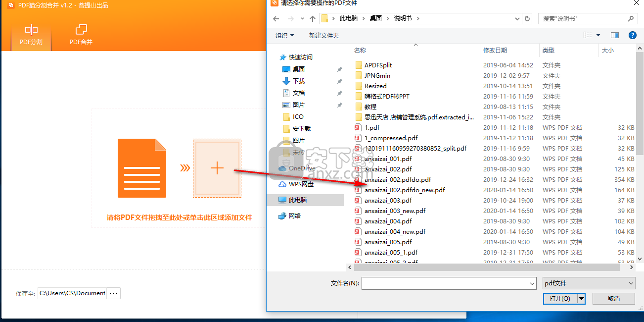
Task: Click the search magnifier in 搜索说明书 box
Action: (x=632, y=18)
